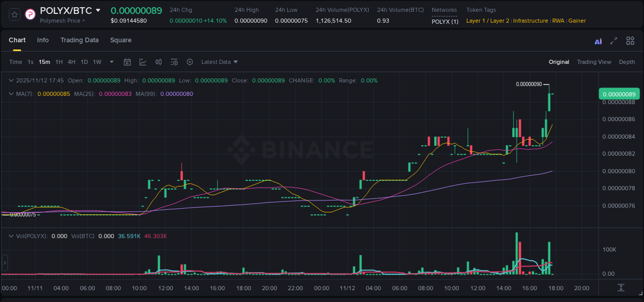Viewport: 644px width, 302px height.
Task: Open the chart layout widgets icon
Action: [630, 40]
